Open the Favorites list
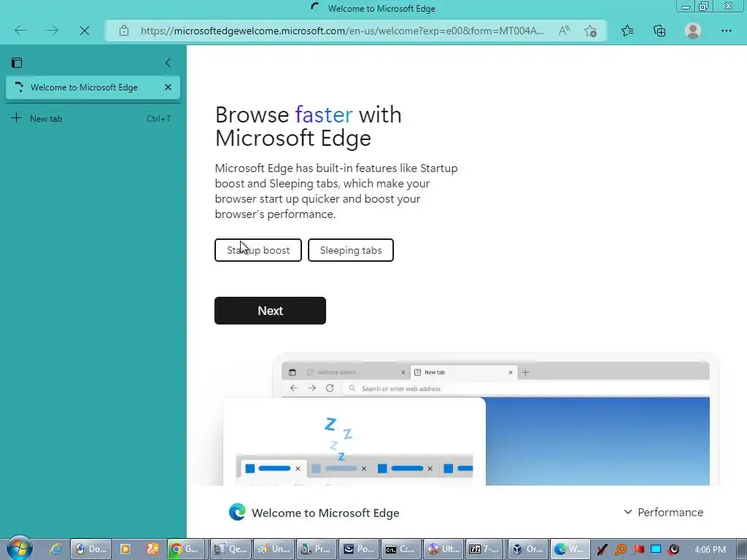 pos(627,31)
